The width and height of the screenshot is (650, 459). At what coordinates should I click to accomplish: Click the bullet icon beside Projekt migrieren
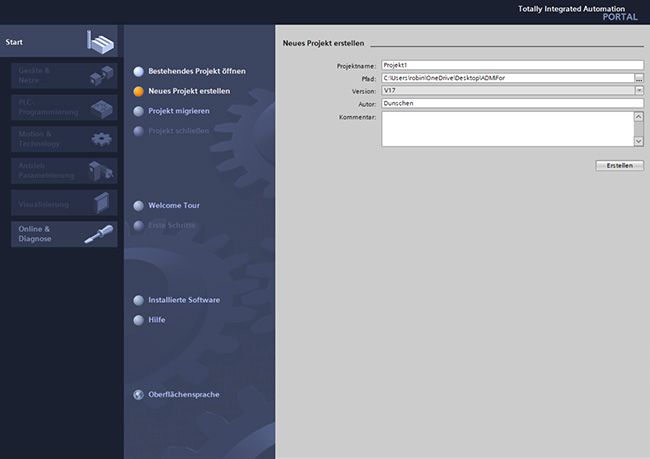tap(139, 111)
